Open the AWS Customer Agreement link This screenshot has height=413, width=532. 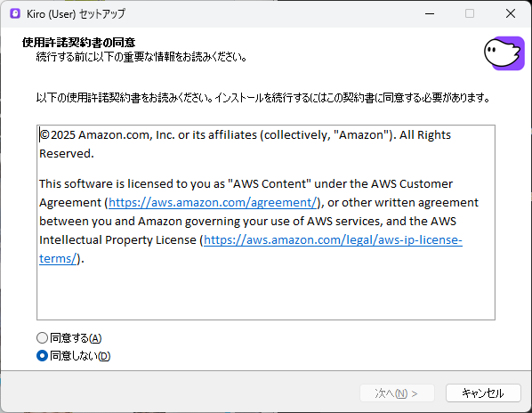213,203
